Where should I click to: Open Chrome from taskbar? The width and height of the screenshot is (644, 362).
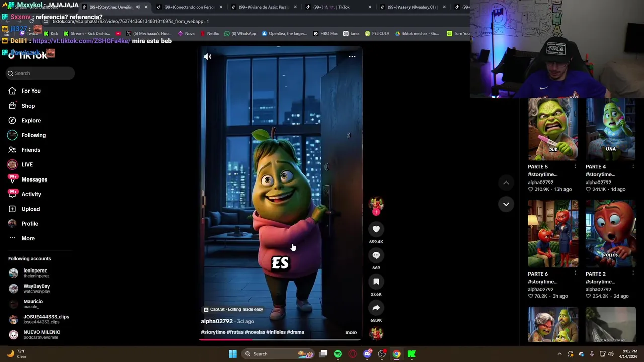(x=396, y=354)
